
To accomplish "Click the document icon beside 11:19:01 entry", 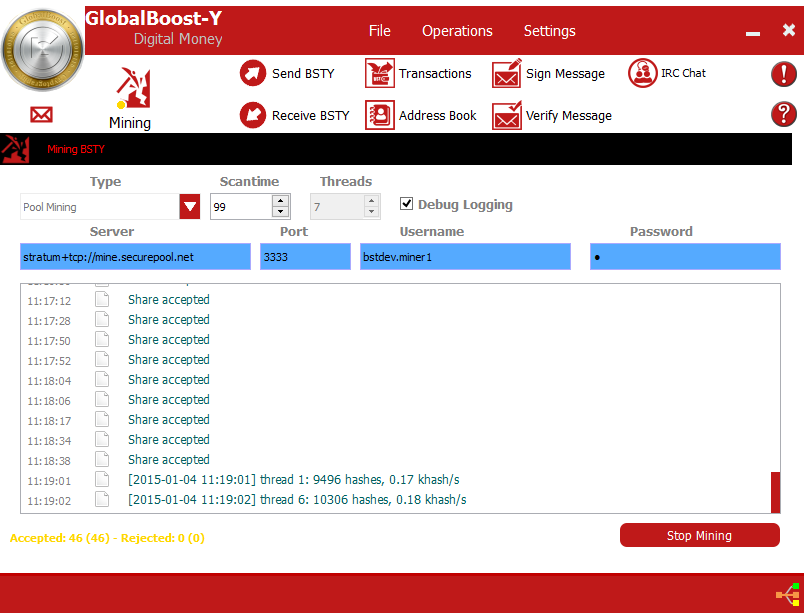I will pos(102,480).
